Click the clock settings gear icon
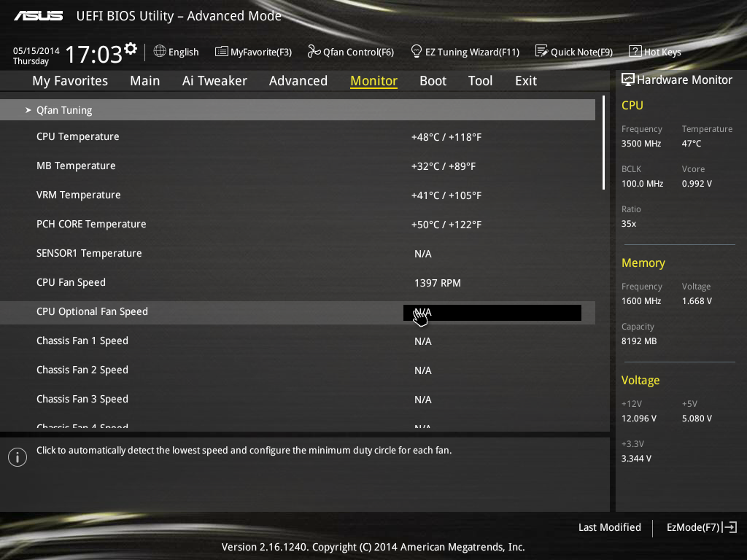 pos(131,49)
